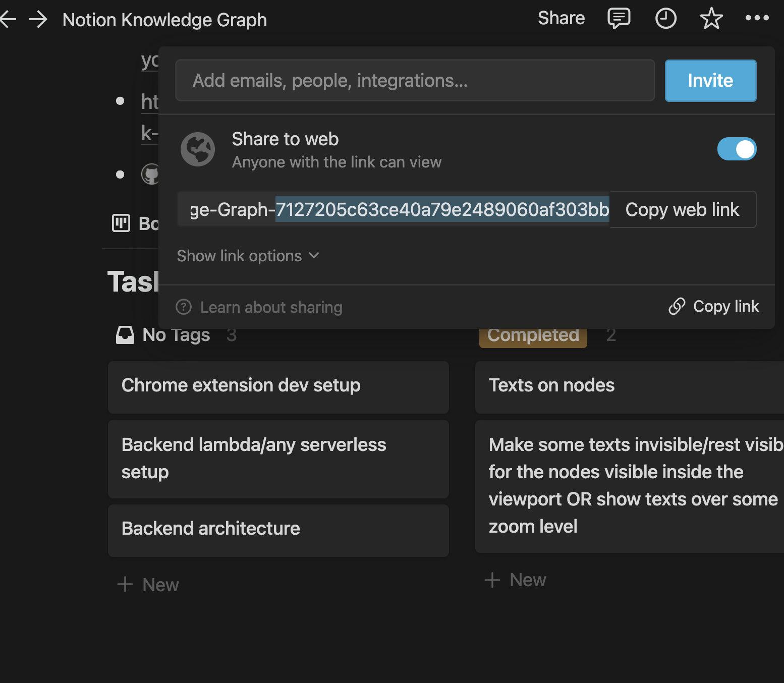Viewport: 784px width, 683px height.
Task: Focus the Add emails, people, integrations field
Action: [x=415, y=81]
